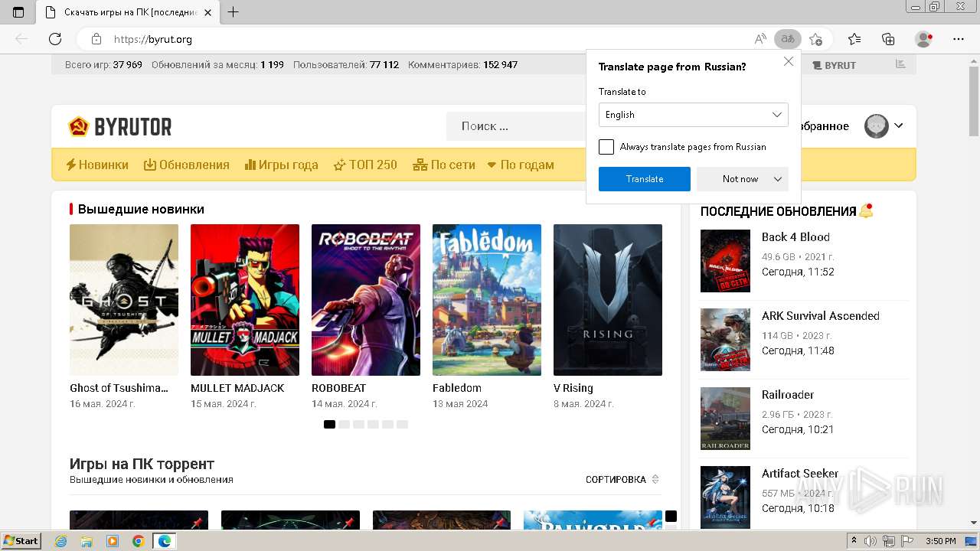The height and width of the screenshot is (551, 980).
Task: Click the Translate button
Action: (645, 179)
